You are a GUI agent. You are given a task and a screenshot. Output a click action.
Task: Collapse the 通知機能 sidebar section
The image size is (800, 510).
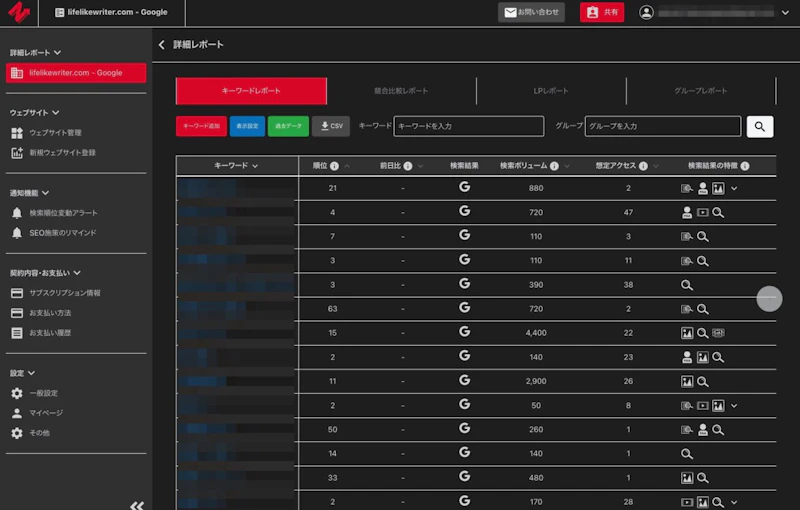coord(45,193)
